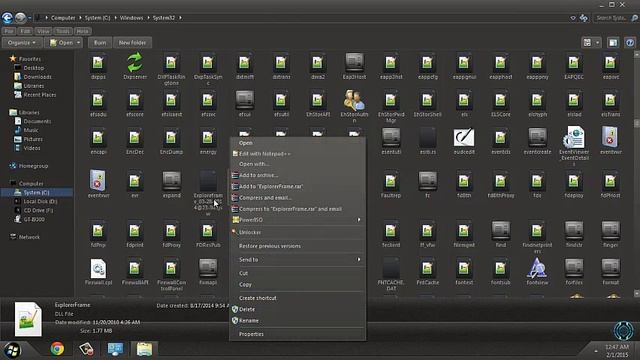Open the Tools menu
Screen dimensions: 640x360
pos(62,31)
